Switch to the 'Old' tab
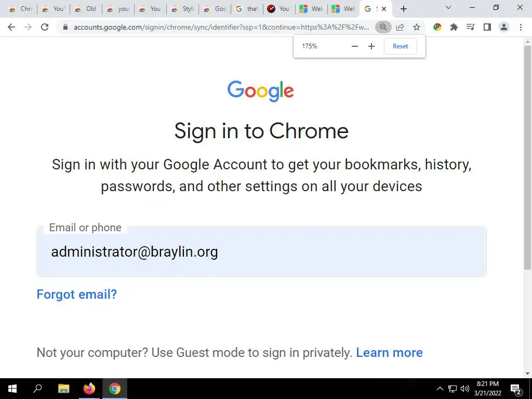Image resolution: width=532 pixels, height=399 pixels. (86, 9)
